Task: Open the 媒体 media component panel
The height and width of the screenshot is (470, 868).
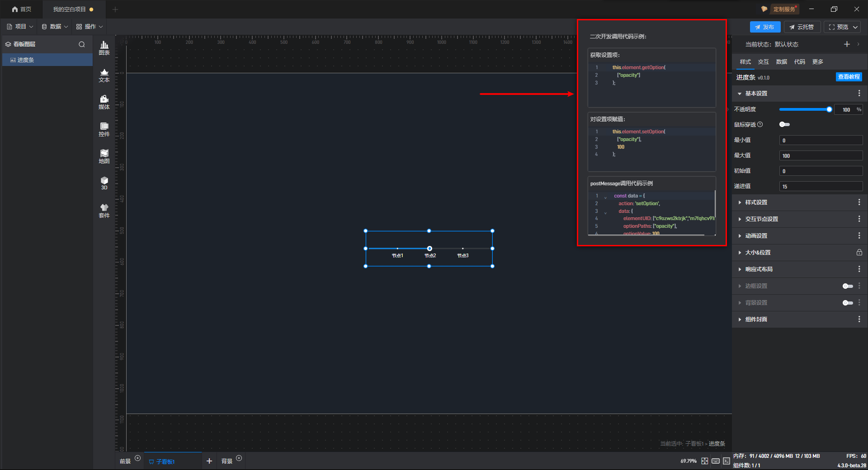Action: click(x=104, y=102)
